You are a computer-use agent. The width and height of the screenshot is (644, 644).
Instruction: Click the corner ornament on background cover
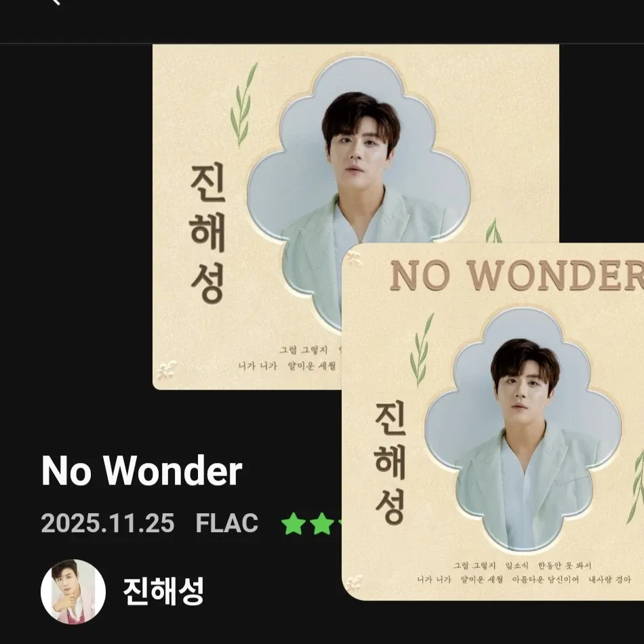[167, 370]
